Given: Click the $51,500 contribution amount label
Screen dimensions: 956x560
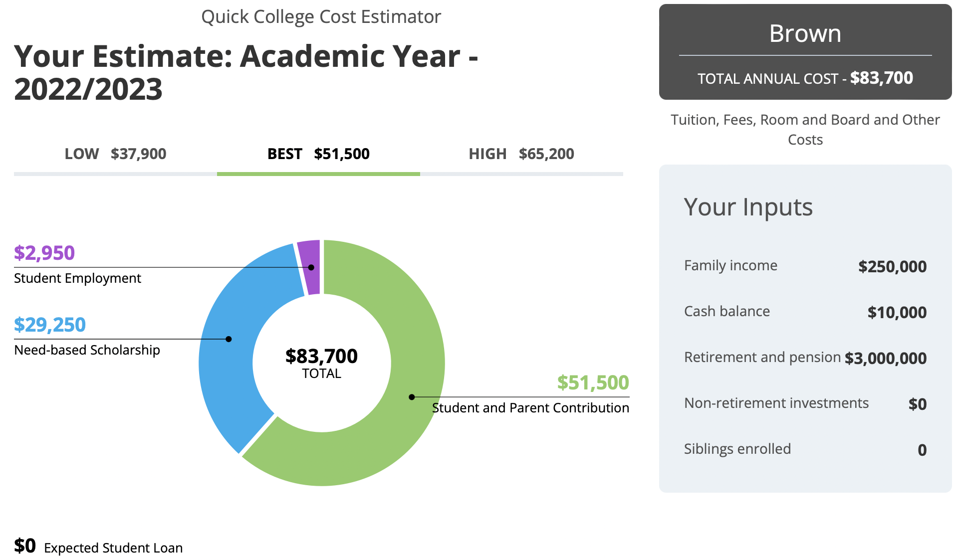Looking at the screenshot, I should pos(593,383).
